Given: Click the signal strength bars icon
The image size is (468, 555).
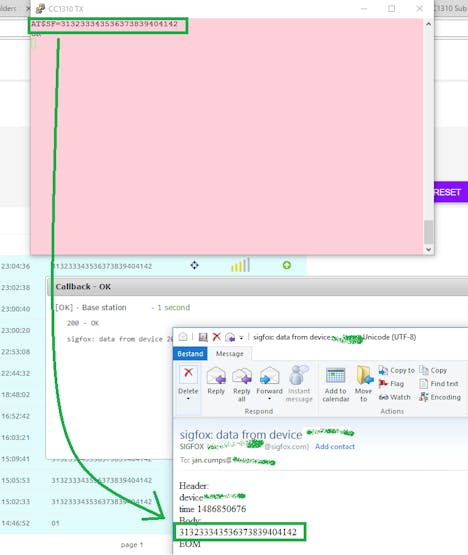Looking at the screenshot, I should pyautogui.click(x=240, y=265).
